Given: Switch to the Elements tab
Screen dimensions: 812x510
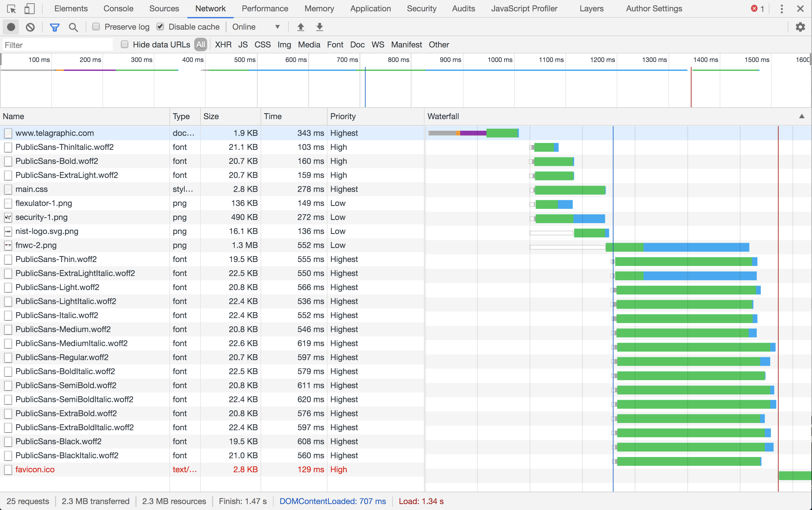Looking at the screenshot, I should tap(71, 9).
